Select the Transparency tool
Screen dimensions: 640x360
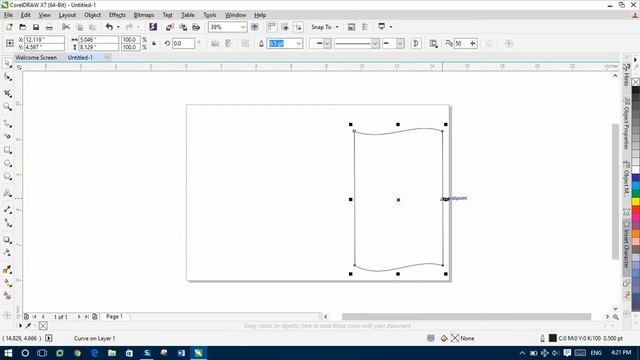pyautogui.click(x=7, y=253)
